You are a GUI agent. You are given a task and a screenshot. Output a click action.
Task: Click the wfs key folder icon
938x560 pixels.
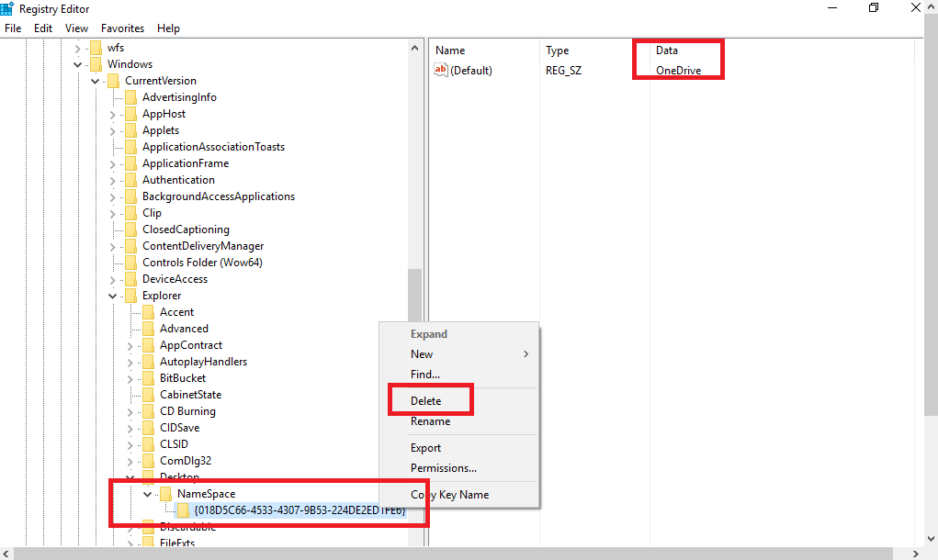point(97,47)
